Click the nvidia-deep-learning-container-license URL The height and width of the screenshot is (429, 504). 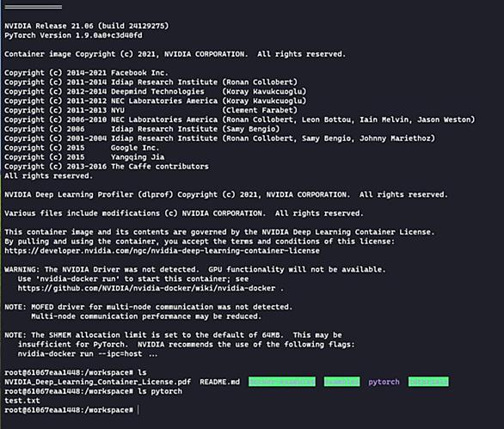point(163,251)
